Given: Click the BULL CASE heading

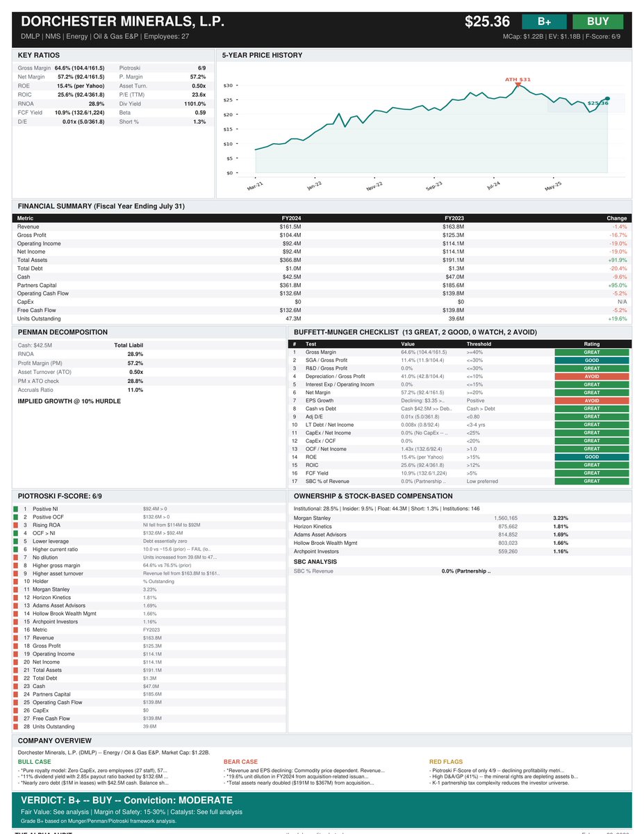Looking at the screenshot, I should point(33,762).
